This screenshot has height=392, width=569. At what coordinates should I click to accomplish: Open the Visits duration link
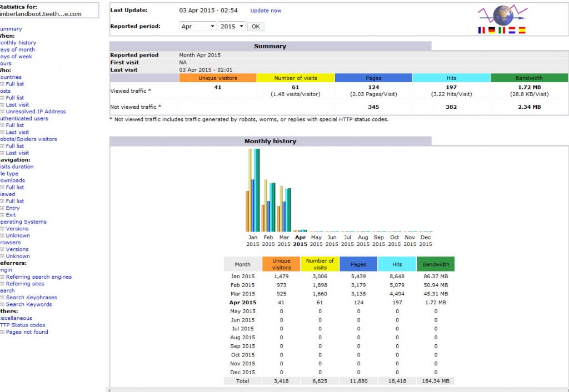pyautogui.click(x=17, y=167)
